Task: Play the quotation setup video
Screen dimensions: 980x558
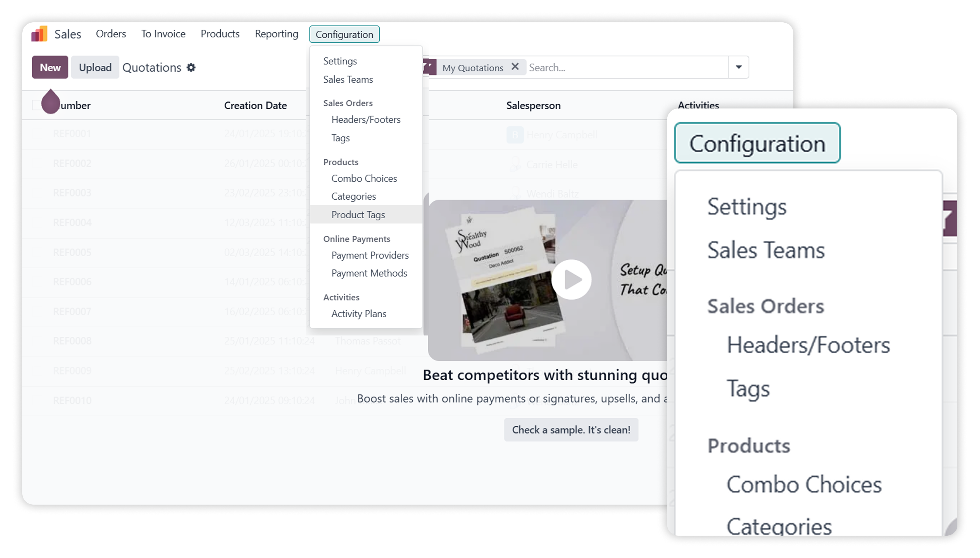Action: coord(571,280)
